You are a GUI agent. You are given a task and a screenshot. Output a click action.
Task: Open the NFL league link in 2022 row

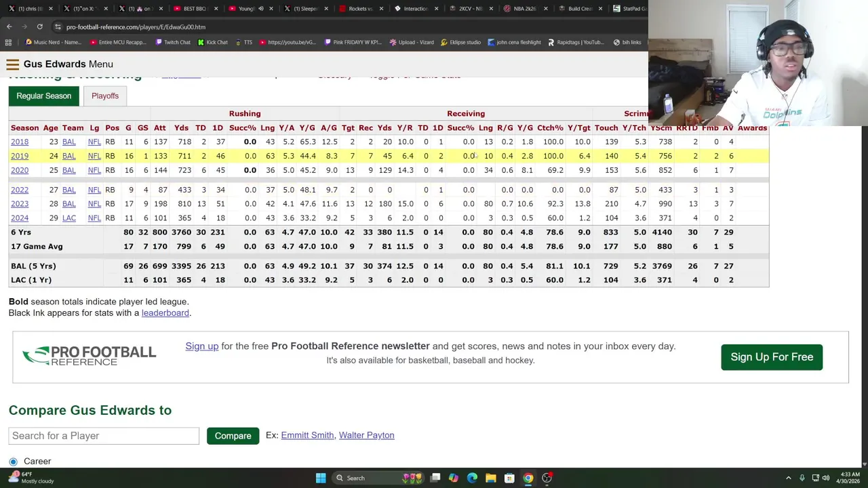coord(94,190)
